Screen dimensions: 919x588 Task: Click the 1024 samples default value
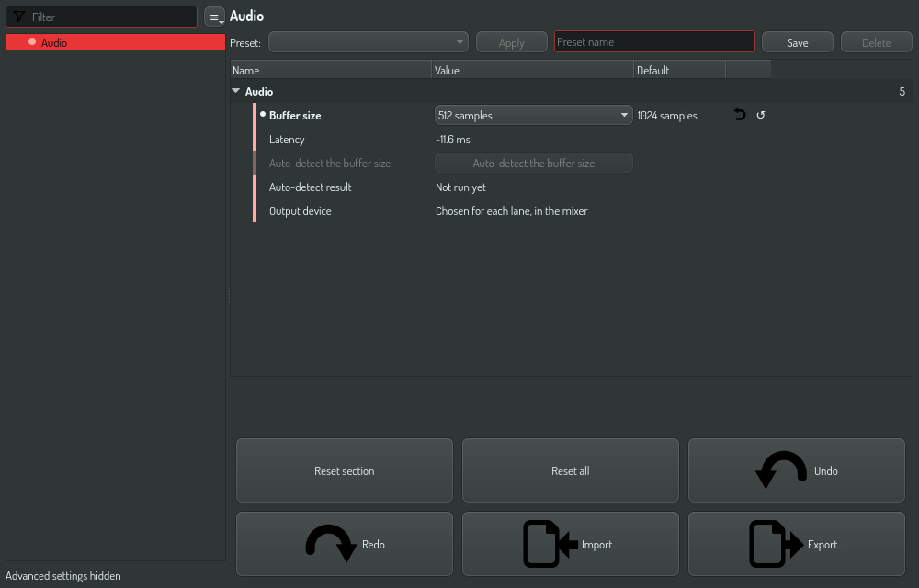point(667,116)
